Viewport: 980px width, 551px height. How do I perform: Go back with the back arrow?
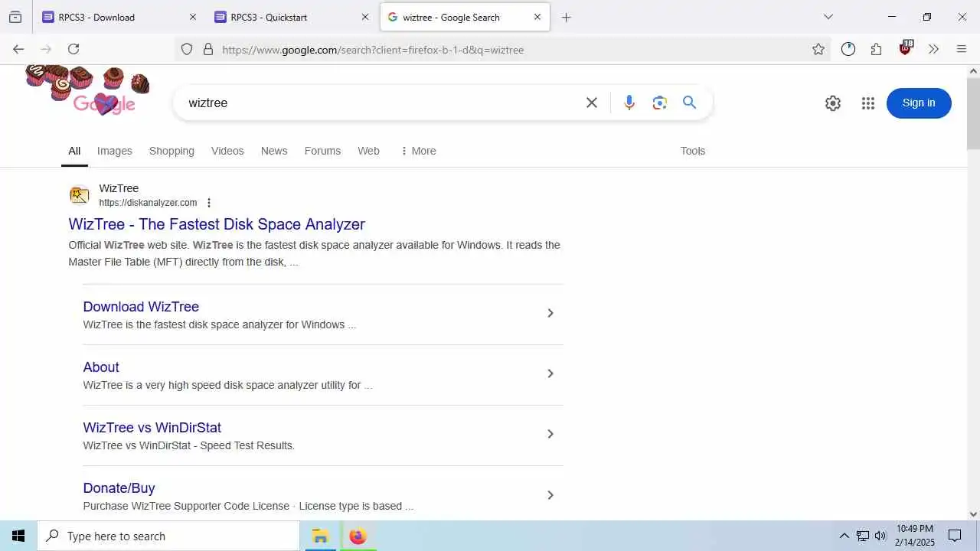tap(18, 49)
